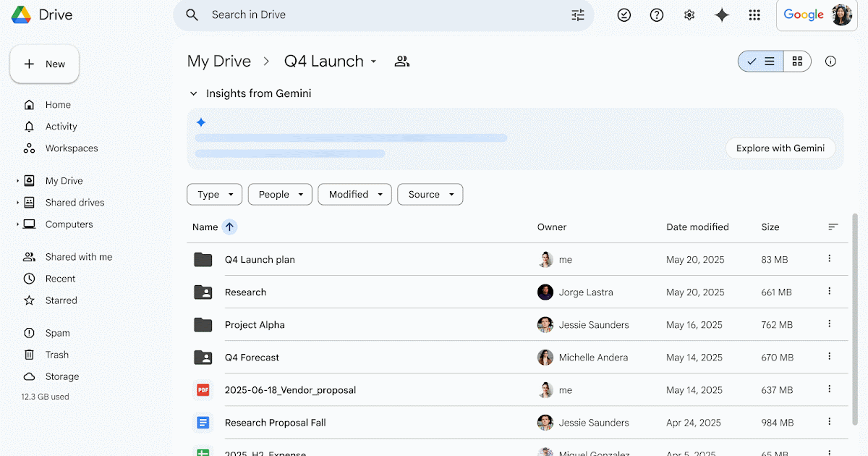
Task: Click the shared people icon beside Q4 Launch
Action: coord(402,62)
